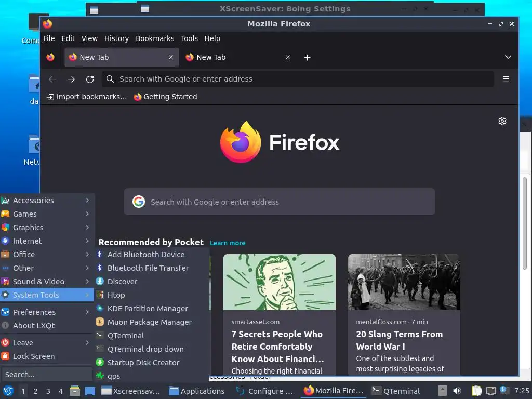Open the History menu
The width and height of the screenshot is (532, 399).
pyautogui.click(x=116, y=38)
